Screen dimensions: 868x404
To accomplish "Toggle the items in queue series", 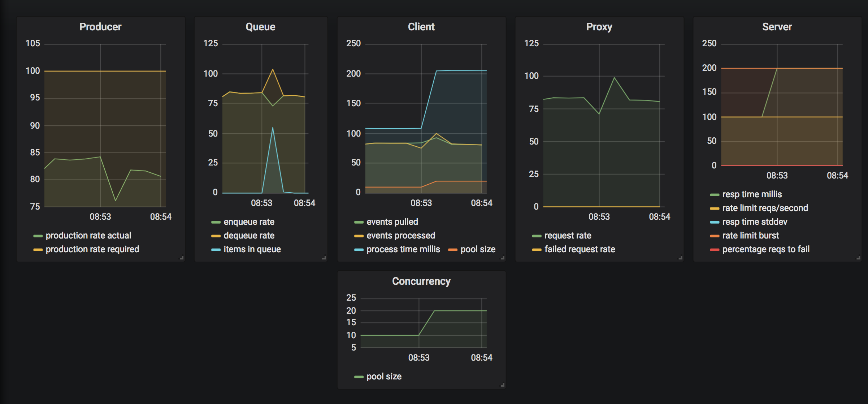I will tap(252, 249).
